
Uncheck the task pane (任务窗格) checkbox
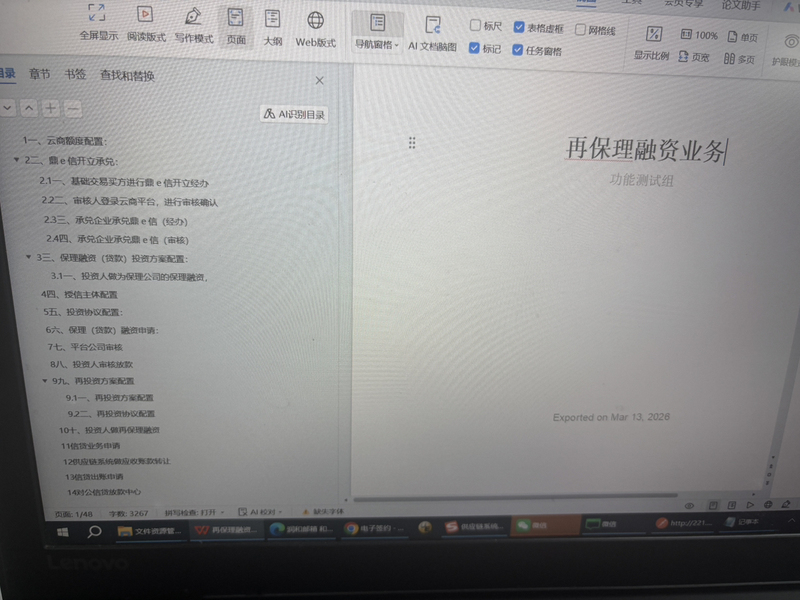click(x=517, y=50)
